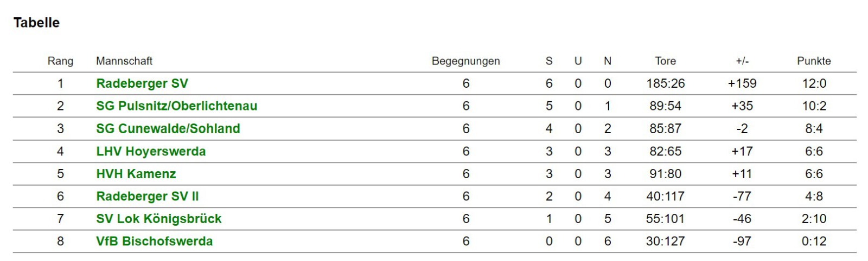Click the Punkte column header
The width and height of the screenshot is (868, 261).
814,61
